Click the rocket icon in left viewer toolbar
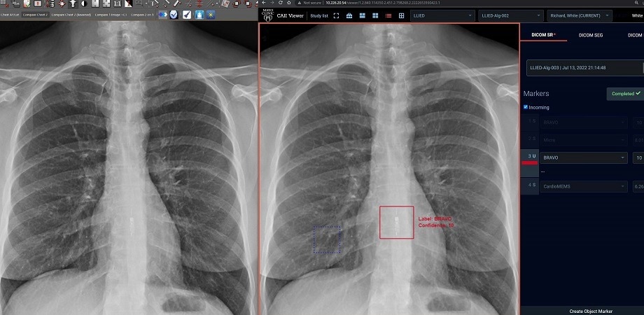The width and height of the screenshot is (644, 315). pyautogui.click(x=186, y=15)
